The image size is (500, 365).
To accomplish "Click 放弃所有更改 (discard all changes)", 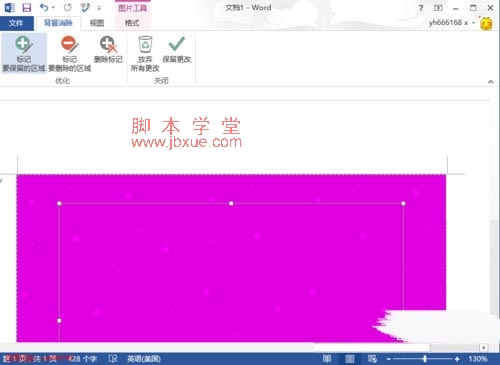I will (x=145, y=54).
